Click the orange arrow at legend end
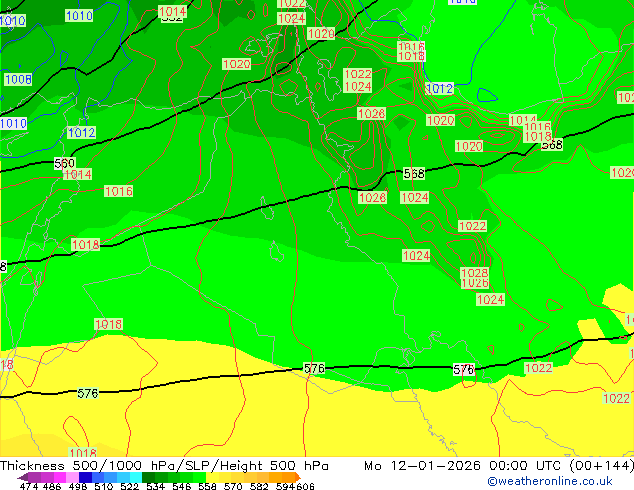Image resolution: width=634 pixels, height=490 pixels. pyautogui.click(x=298, y=477)
